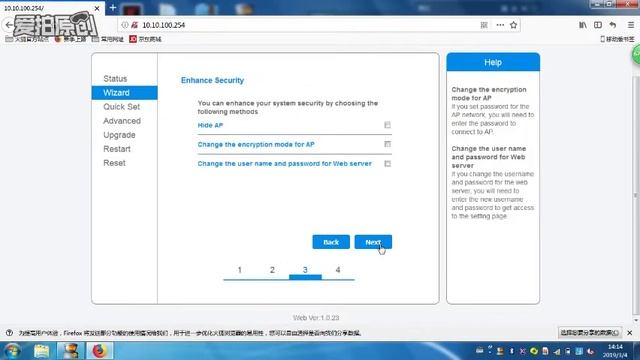
Task: Jump to wizard step 1
Action: [240, 270]
